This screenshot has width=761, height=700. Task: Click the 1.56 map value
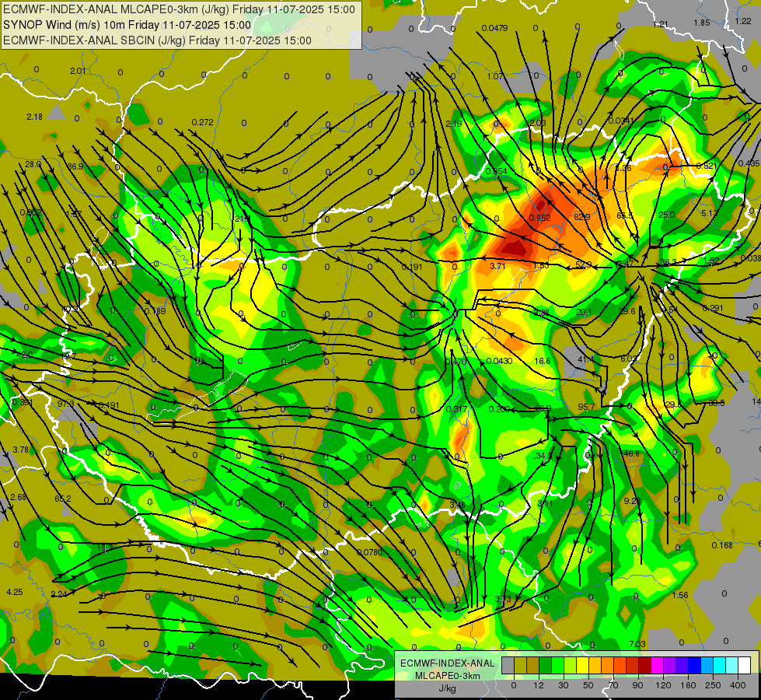pos(680,595)
